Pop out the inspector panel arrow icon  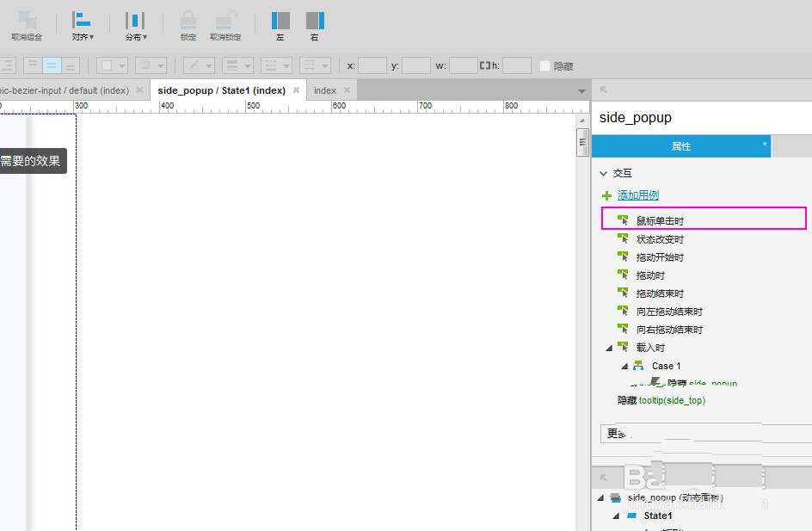[603, 90]
